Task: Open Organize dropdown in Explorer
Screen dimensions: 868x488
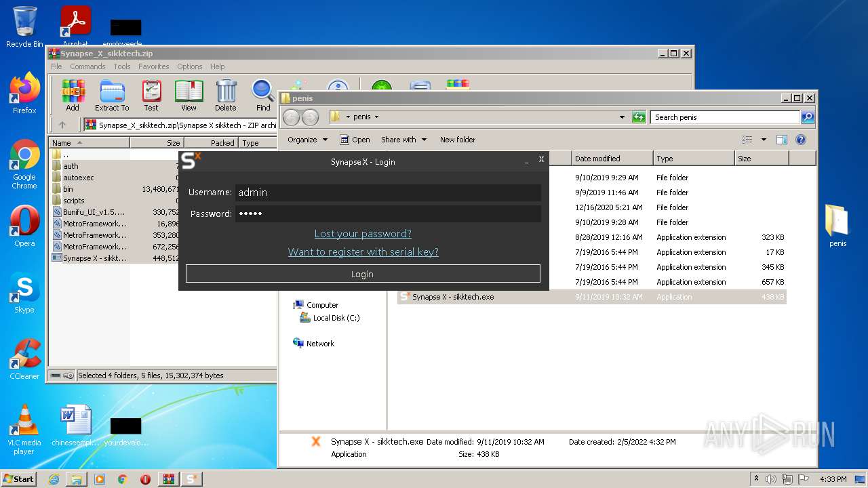Action: pos(307,140)
